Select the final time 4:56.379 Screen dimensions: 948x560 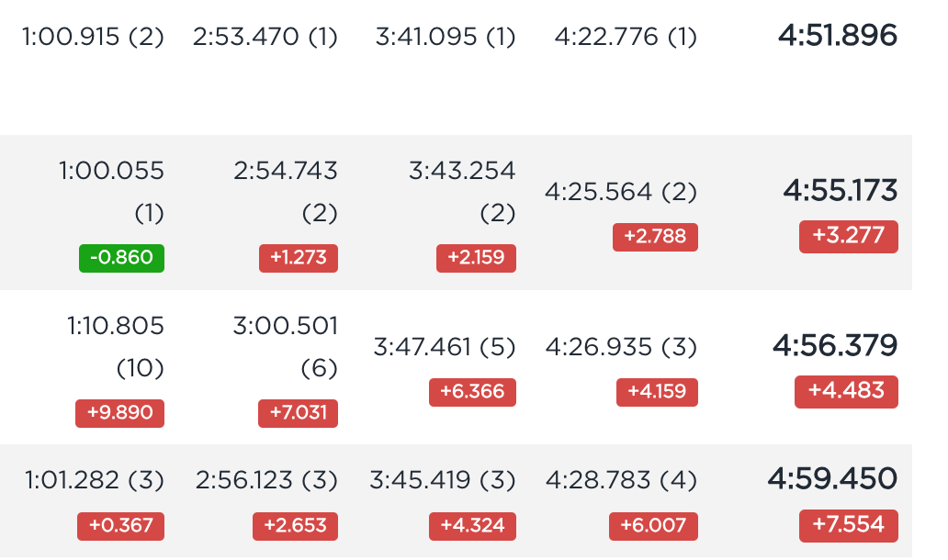835,346
